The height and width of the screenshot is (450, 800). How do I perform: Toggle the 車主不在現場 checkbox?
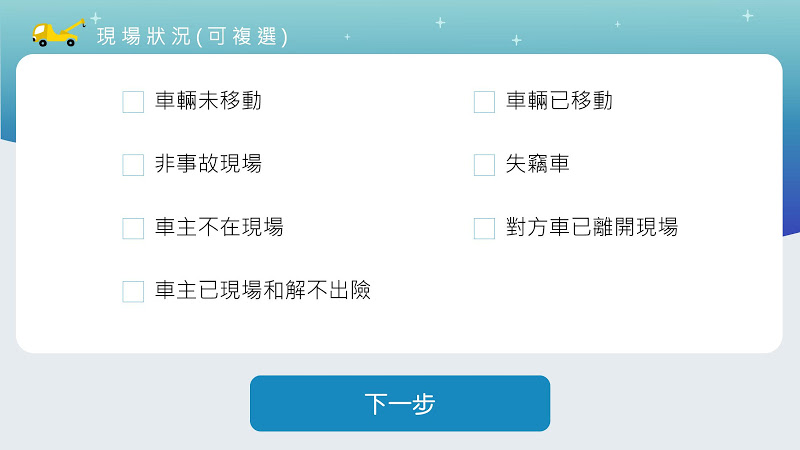(x=133, y=228)
